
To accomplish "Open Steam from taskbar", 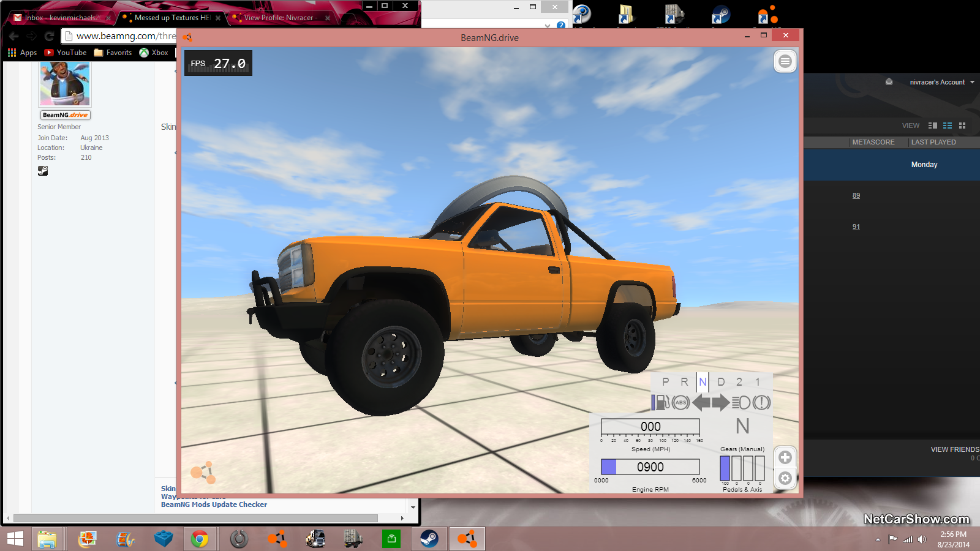I will [429, 539].
